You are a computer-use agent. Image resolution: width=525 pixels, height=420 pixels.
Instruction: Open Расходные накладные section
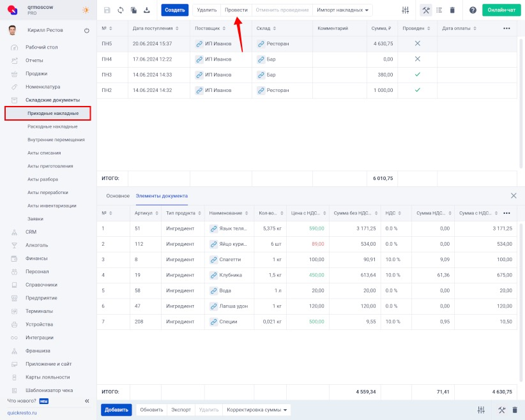(52, 126)
